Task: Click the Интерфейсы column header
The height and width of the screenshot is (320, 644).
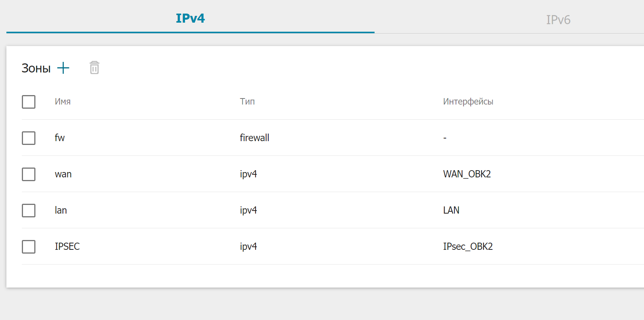Action: pos(468,102)
